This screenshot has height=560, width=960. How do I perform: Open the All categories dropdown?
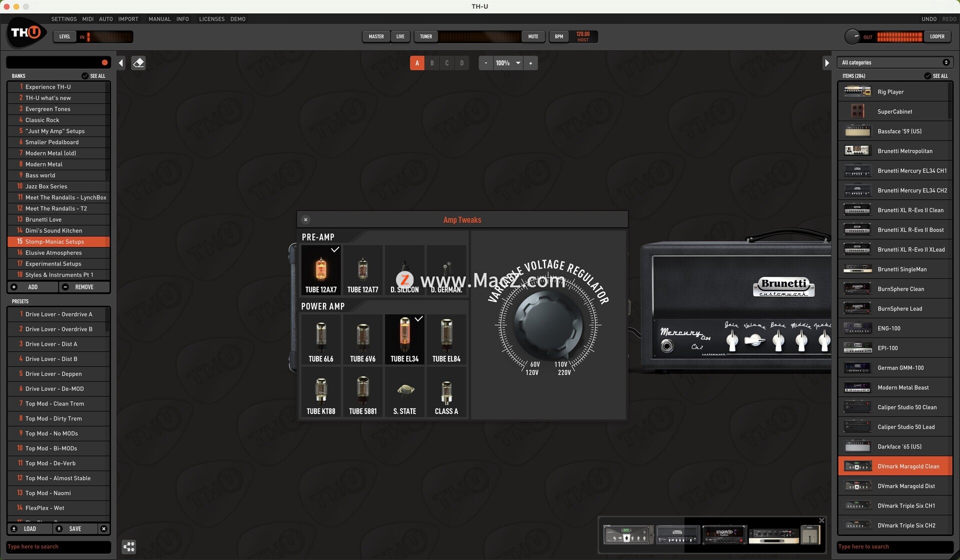tap(895, 62)
